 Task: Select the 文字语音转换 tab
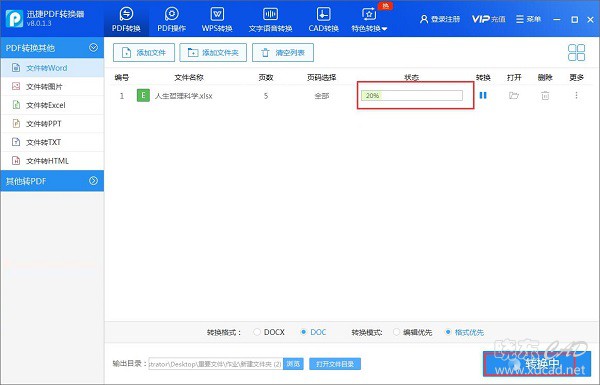[270, 19]
